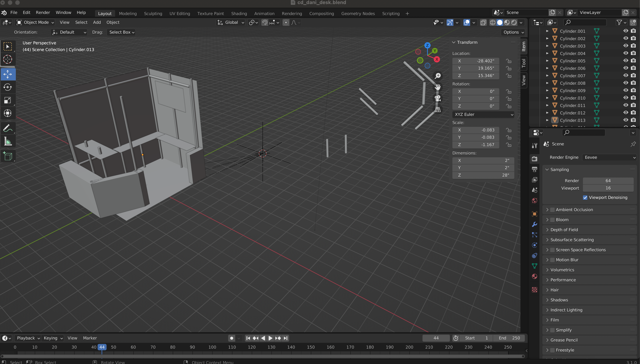This screenshot has width=640, height=364.
Task: Uncheck Viewport Denoising
Action: pyautogui.click(x=585, y=197)
